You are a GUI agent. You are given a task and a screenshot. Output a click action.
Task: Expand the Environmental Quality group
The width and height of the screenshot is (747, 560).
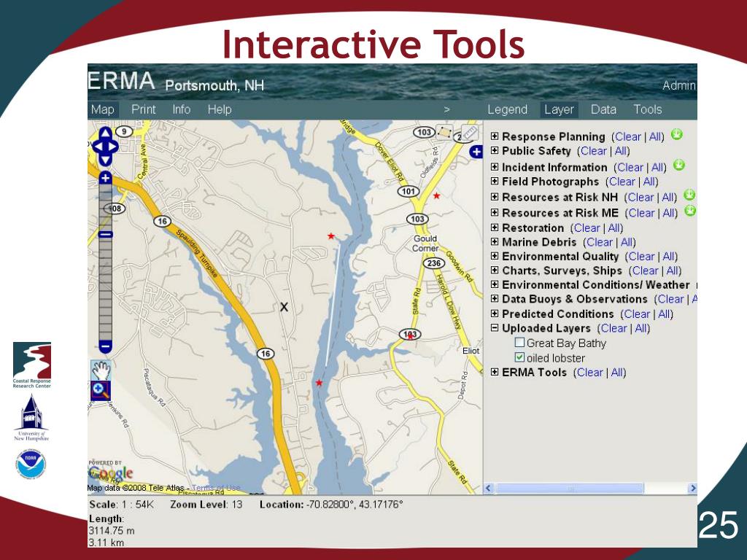[495, 256]
